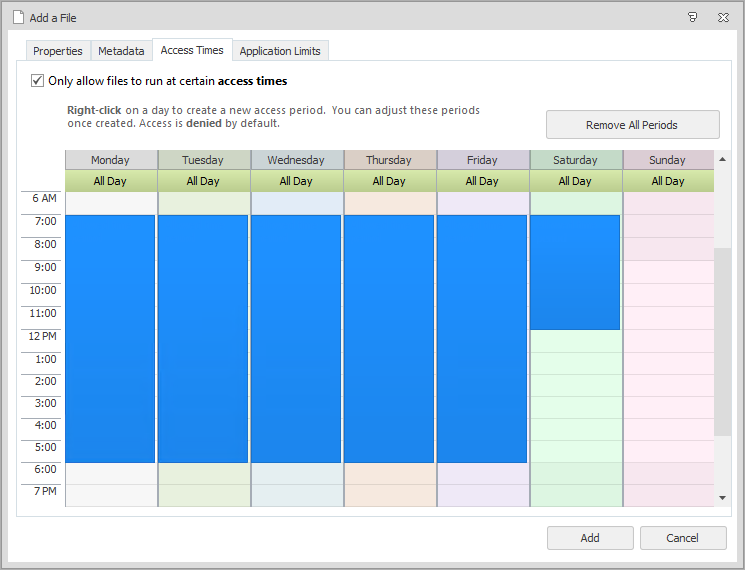Viewport: 745px width, 570px height.
Task: Open the Metadata tab
Action: 121,51
